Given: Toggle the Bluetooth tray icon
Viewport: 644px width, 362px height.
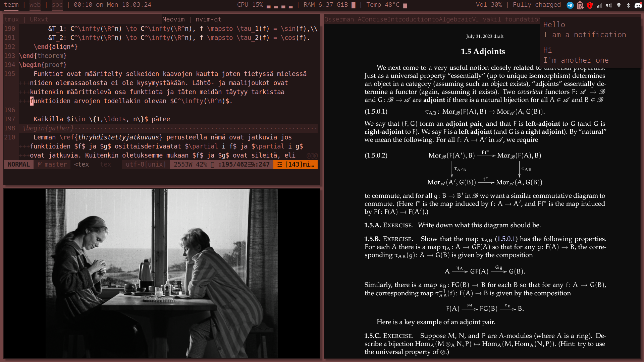Looking at the screenshot, I should [628, 5].
